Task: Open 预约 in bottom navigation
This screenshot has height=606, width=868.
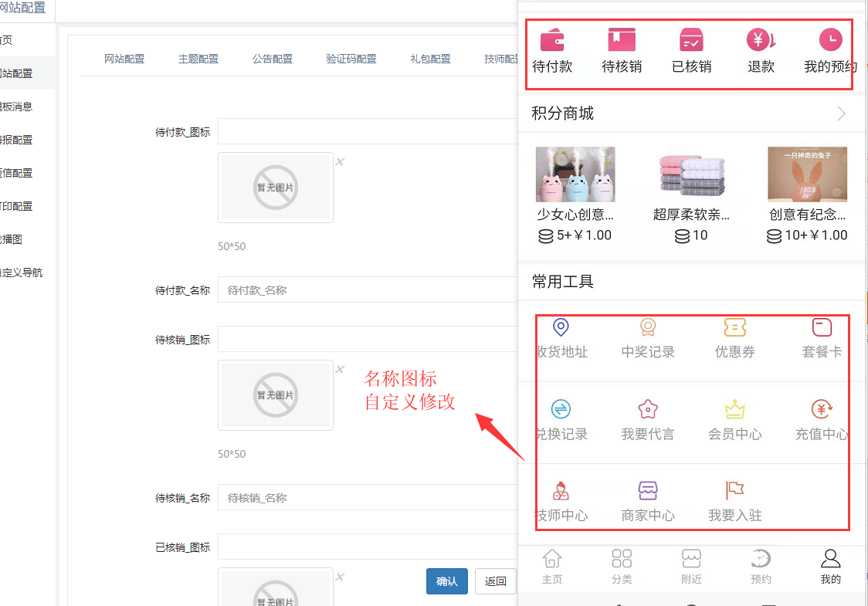Action: pos(761,567)
